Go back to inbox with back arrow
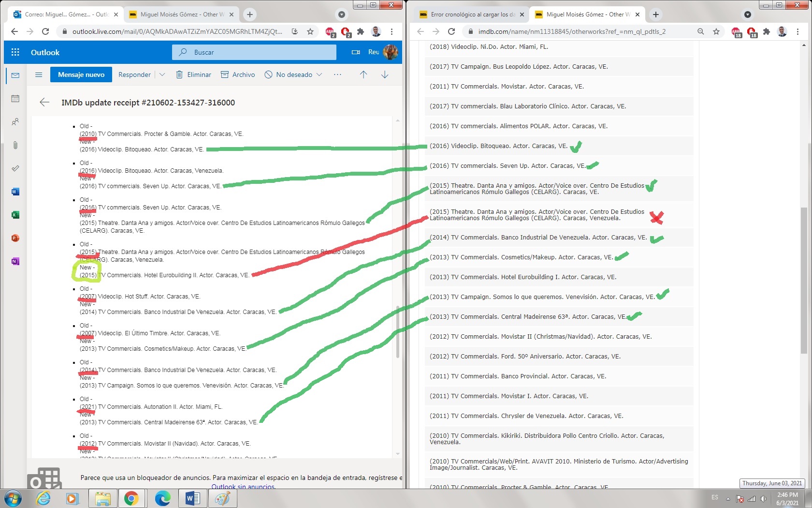812x508 pixels. (x=44, y=102)
